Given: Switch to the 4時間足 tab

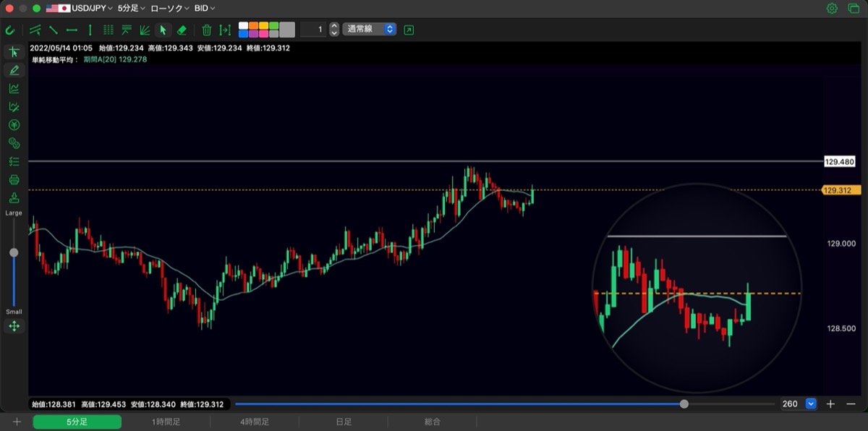Looking at the screenshot, I should [x=255, y=422].
